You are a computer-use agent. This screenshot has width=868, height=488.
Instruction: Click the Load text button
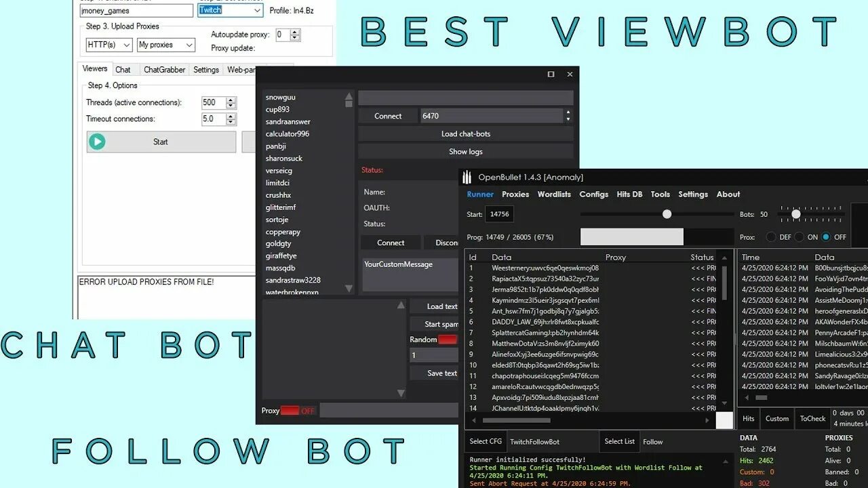tap(435, 306)
